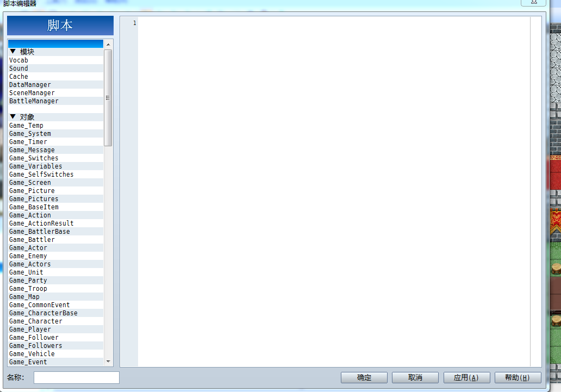Viewport: 561px width, 392px height.
Task: Open the Game_CharacterBase script
Action: (55, 313)
